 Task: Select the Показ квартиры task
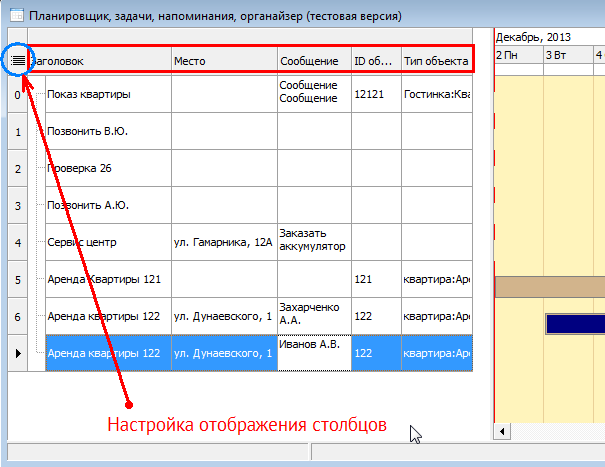tap(90, 95)
